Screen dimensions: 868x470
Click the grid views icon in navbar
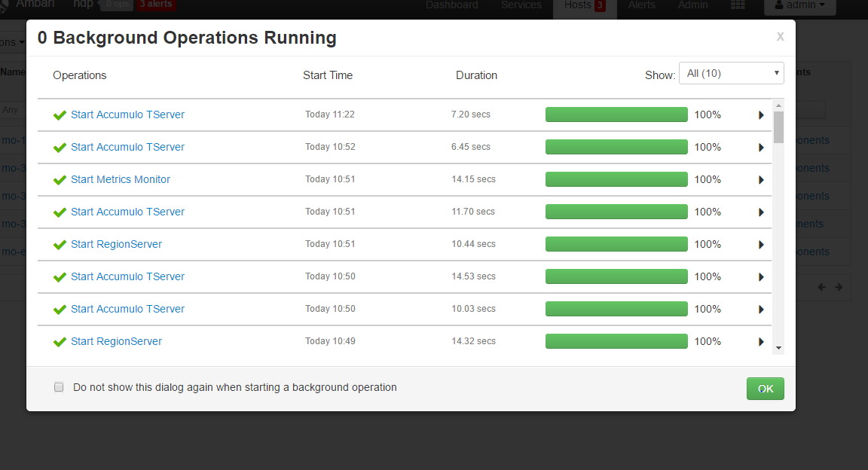point(738,5)
